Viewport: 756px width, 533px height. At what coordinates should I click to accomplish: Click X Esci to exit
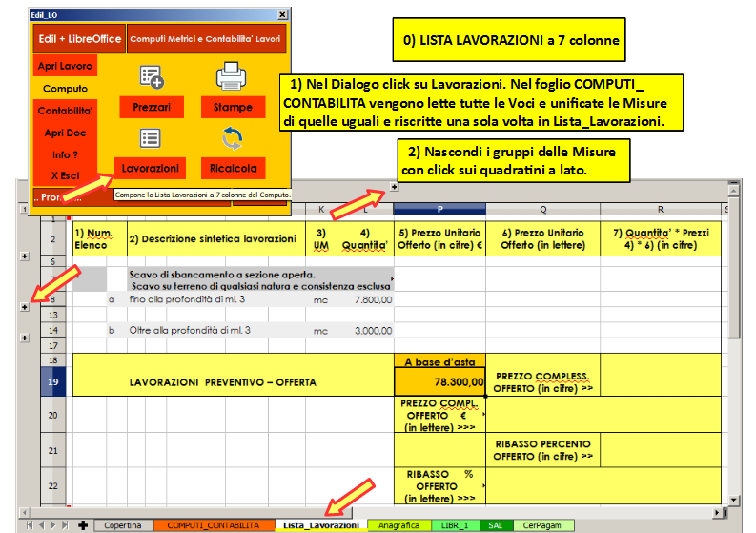point(65,175)
